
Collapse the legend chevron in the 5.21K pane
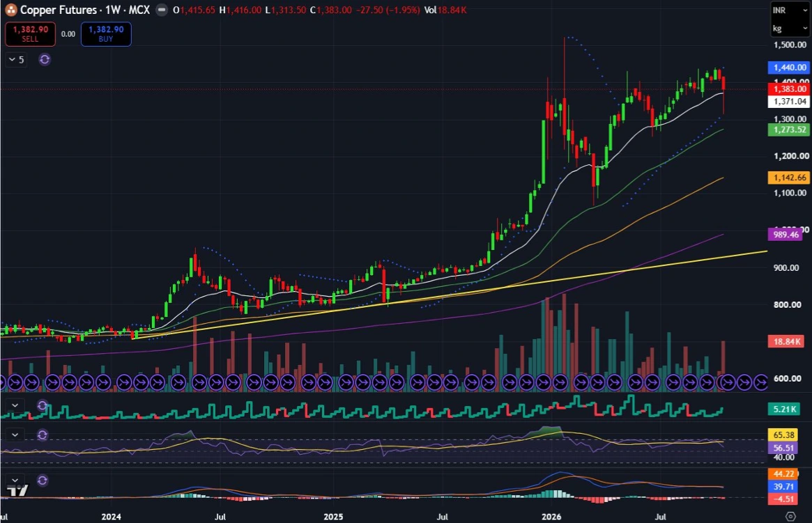[x=15, y=405]
